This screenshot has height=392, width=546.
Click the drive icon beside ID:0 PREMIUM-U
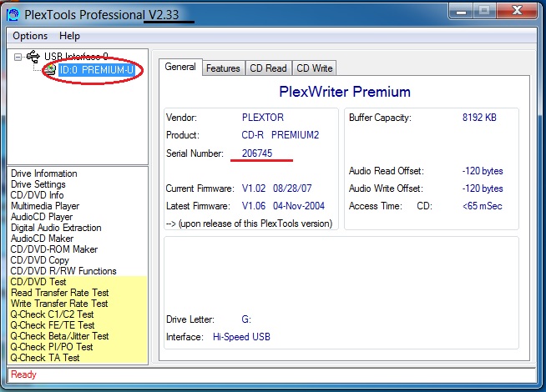click(50, 69)
